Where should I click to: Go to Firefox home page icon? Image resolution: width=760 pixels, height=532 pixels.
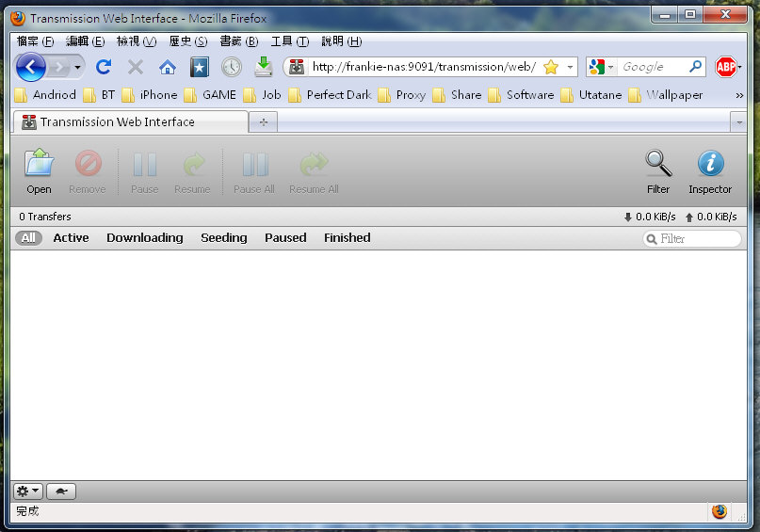(x=168, y=67)
